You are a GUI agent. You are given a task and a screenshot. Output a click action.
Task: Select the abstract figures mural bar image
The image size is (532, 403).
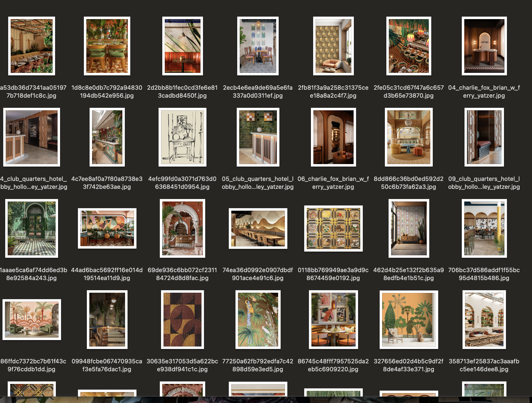107,228
